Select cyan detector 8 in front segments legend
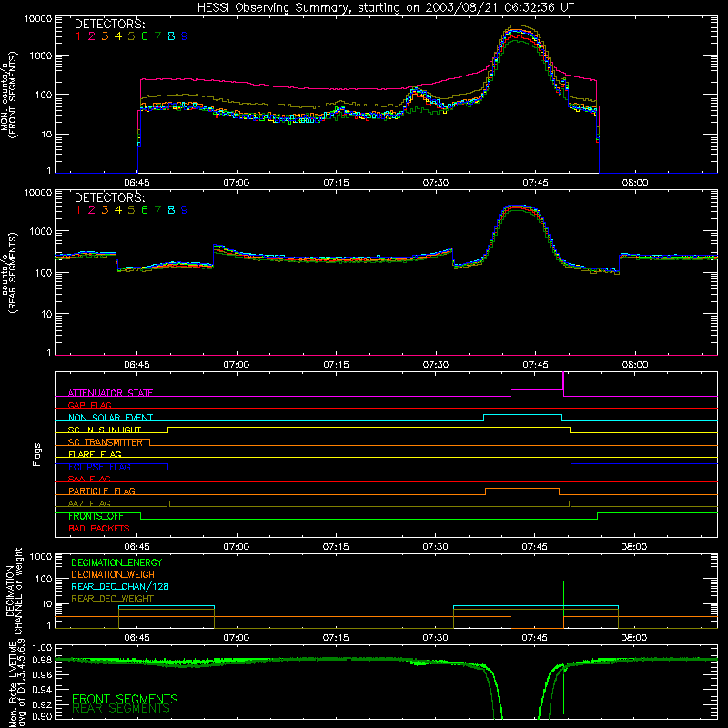 coord(171,35)
